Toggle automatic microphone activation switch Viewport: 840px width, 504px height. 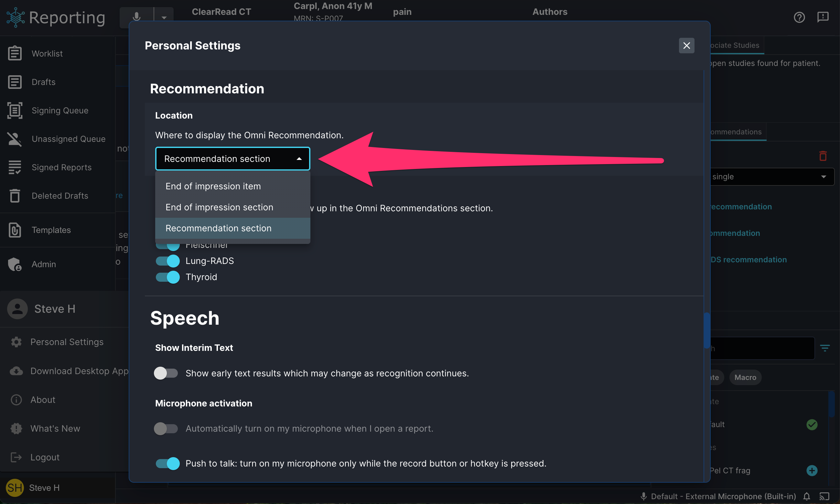166,429
